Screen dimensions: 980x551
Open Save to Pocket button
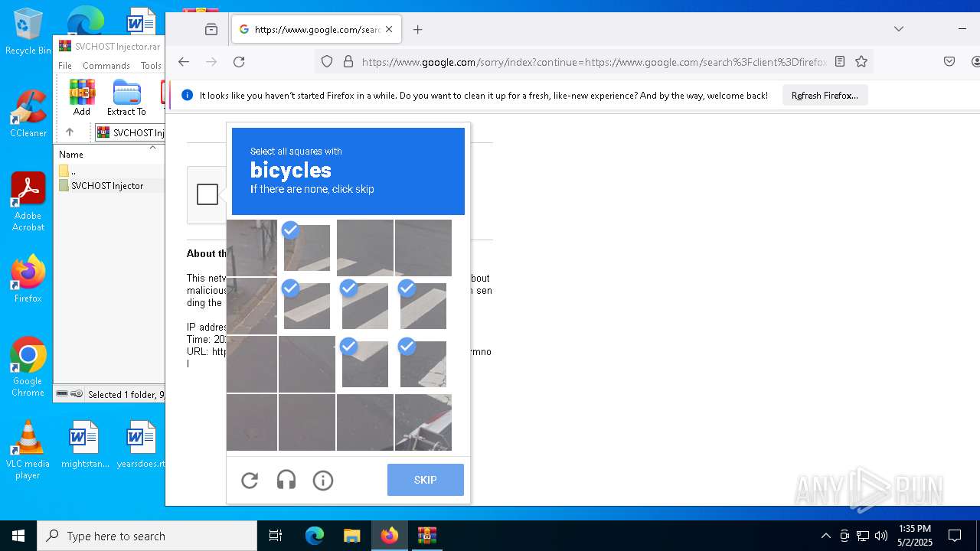click(x=949, y=62)
